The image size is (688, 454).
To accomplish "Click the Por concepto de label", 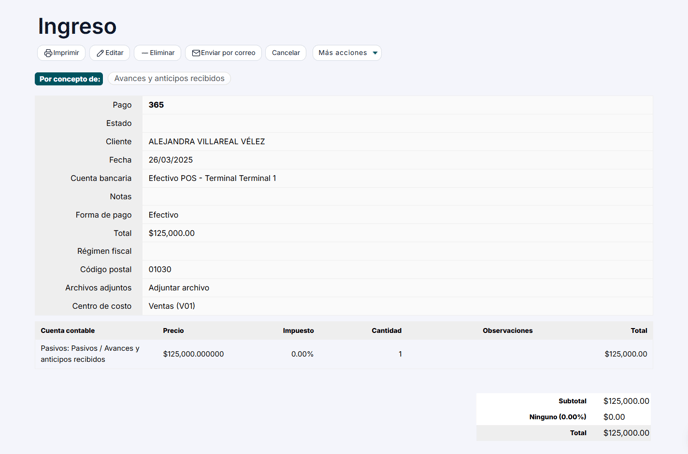I will tap(69, 79).
